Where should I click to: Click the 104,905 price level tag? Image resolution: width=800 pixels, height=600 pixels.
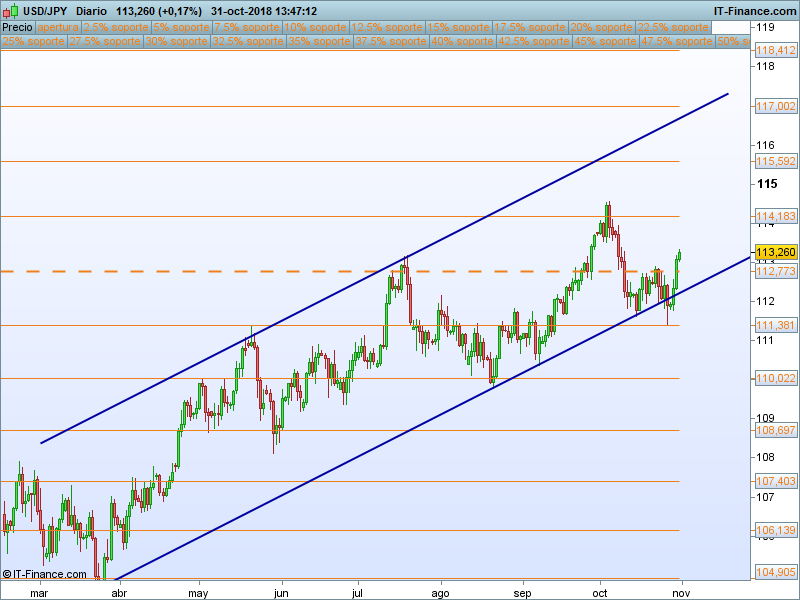[775, 572]
